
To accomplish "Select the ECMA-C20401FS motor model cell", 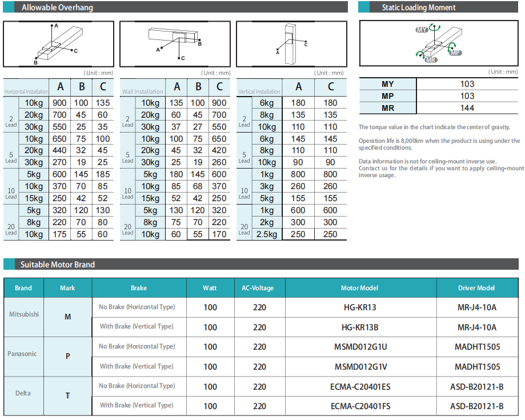I will (360, 406).
